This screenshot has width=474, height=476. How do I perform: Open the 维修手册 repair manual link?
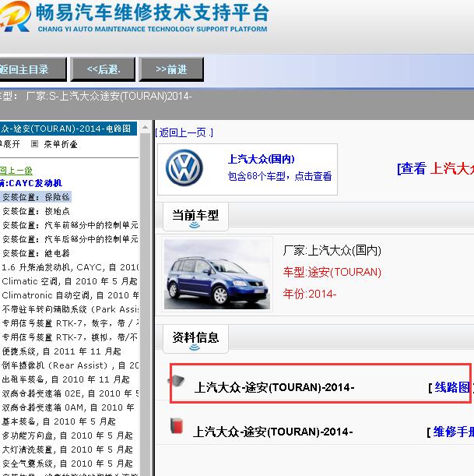pos(454,432)
